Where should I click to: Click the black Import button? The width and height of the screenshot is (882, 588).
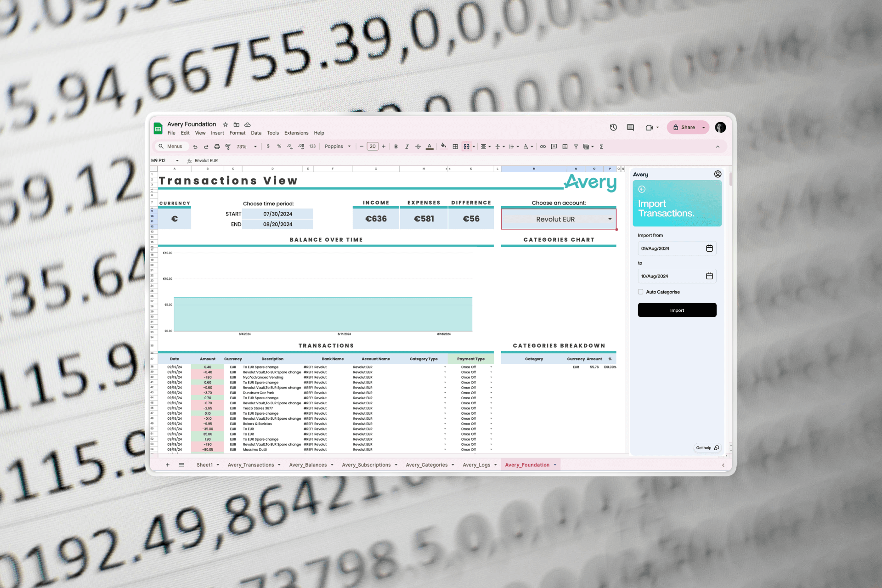click(x=677, y=310)
